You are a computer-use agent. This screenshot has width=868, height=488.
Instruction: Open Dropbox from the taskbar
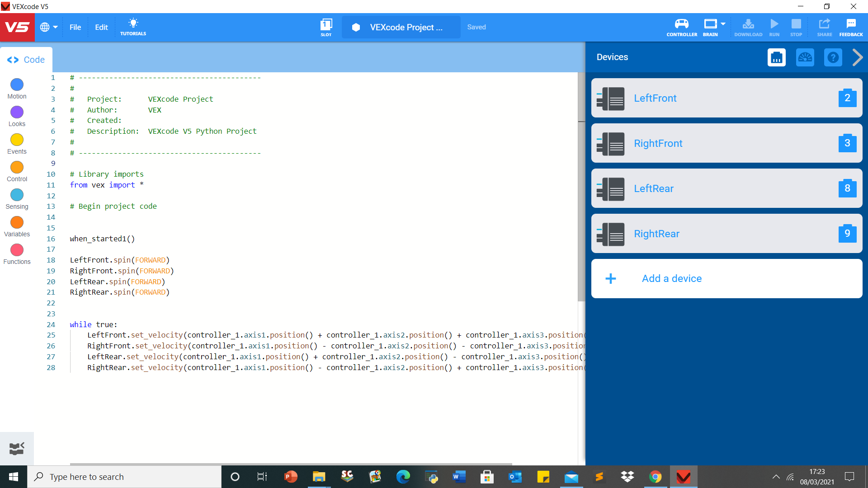(x=627, y=477)
